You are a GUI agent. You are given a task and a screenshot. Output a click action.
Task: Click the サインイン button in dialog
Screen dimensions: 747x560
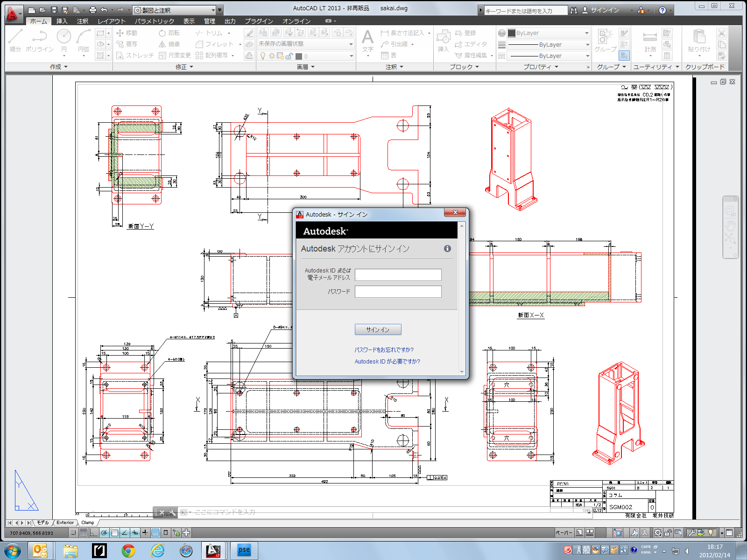378,329
